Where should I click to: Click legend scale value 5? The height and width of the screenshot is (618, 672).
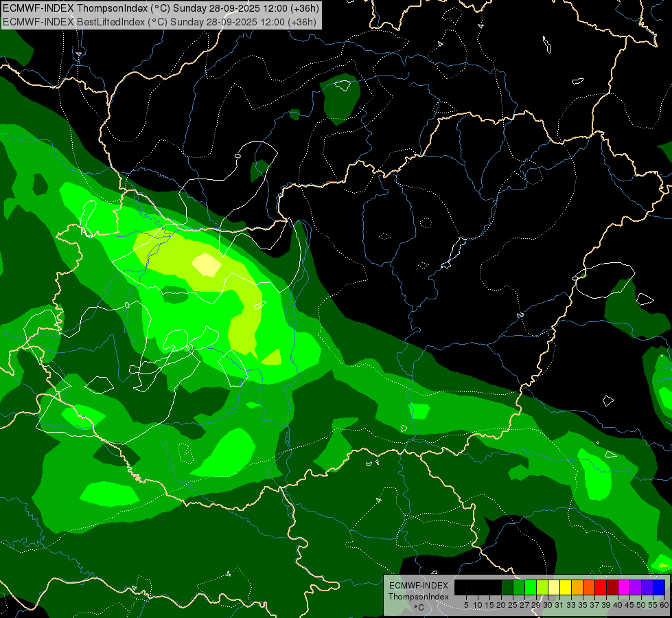click(466, 605)
